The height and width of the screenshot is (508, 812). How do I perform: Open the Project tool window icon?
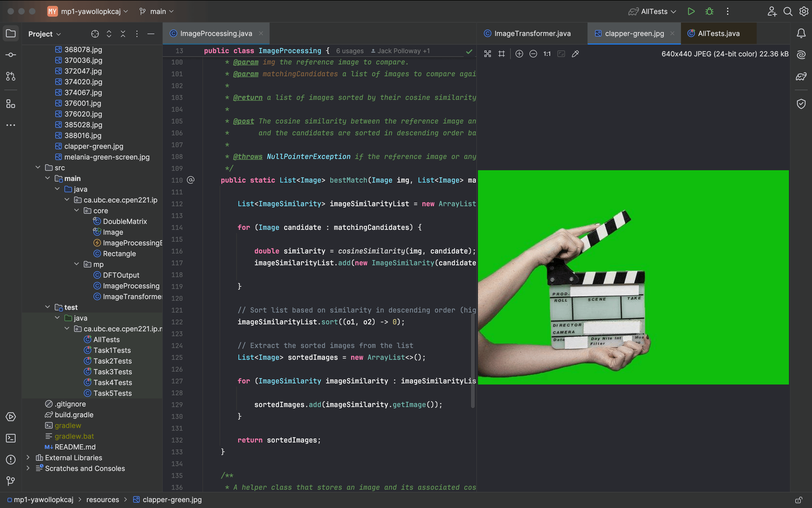click(x=11, y=34)
